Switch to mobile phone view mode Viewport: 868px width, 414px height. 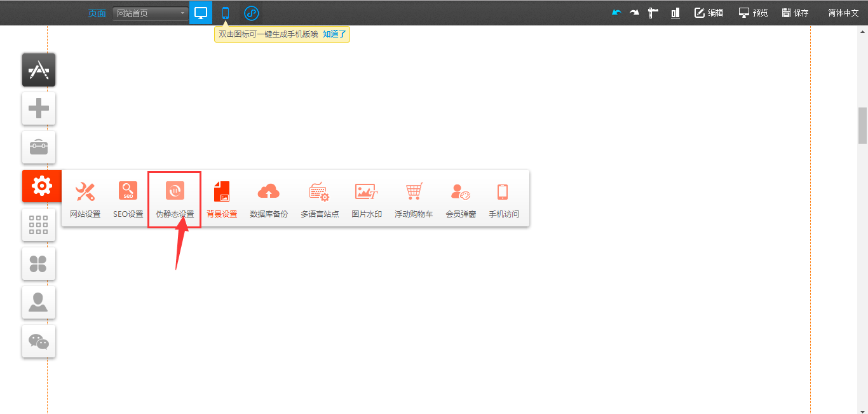(x=225, y=13)
